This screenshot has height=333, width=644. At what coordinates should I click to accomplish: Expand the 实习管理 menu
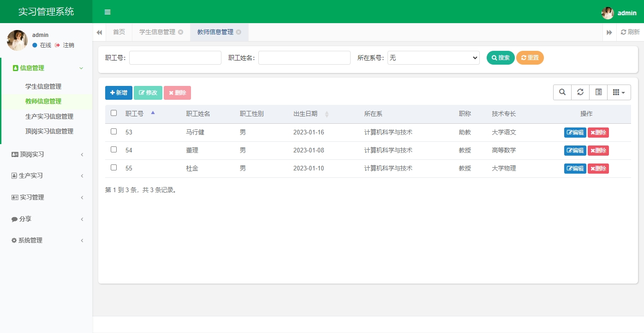coord(46,197)
